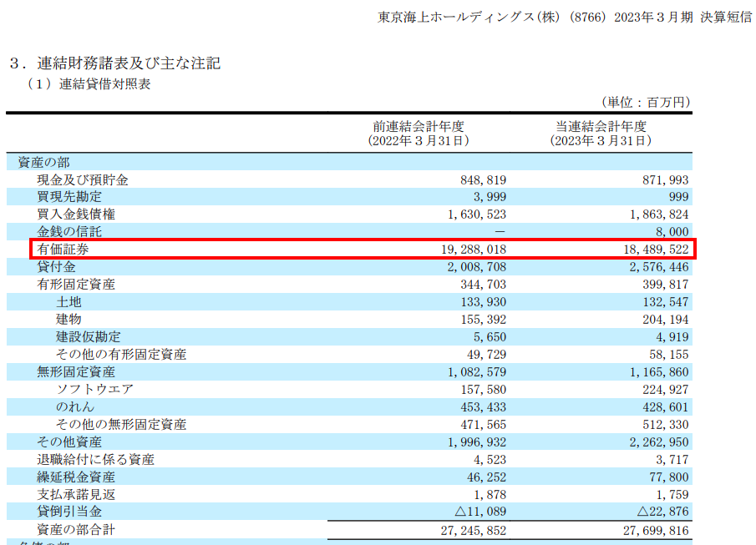Select the value 133,930
Image resolution: width=756 pixels, height=545 pixels.
pyautogui.click(x=483, y=302)
